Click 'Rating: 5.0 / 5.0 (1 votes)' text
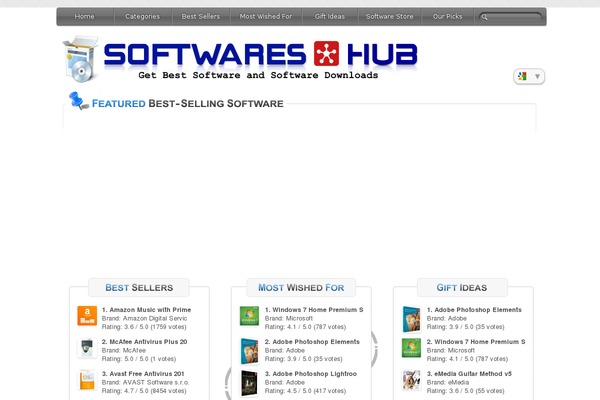600x400 pixels. point(139,359)
